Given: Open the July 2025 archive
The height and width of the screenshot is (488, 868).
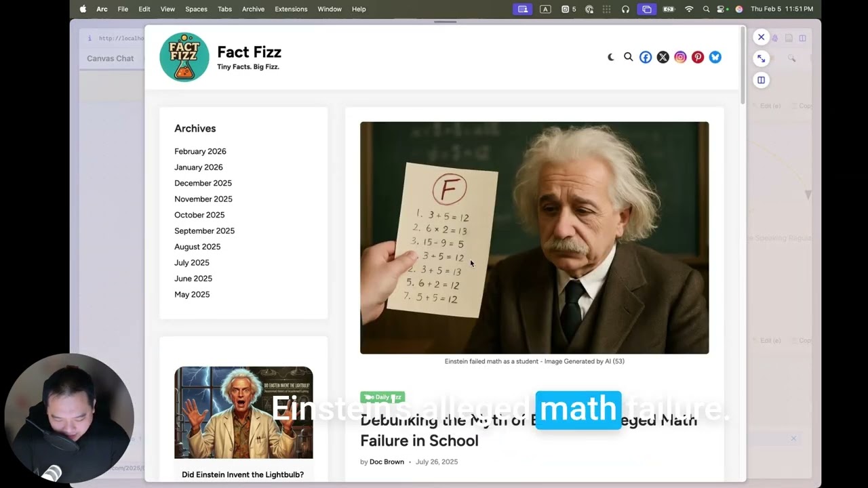Looking at the screenshot, I should pos(192,263).
